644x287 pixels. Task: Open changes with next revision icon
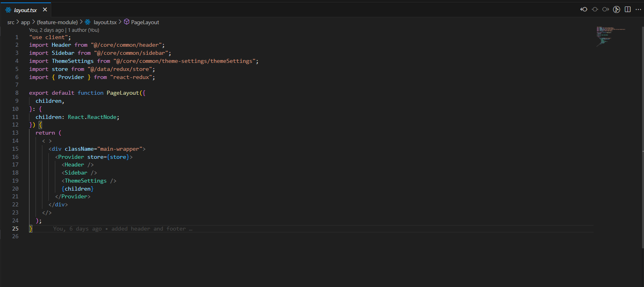click(x=606, y=9)
